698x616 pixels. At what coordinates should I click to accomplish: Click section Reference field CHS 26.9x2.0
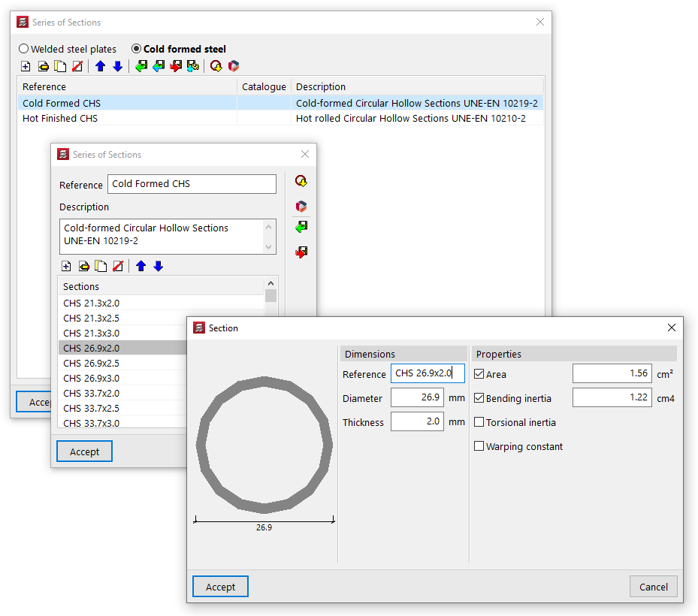428,373
